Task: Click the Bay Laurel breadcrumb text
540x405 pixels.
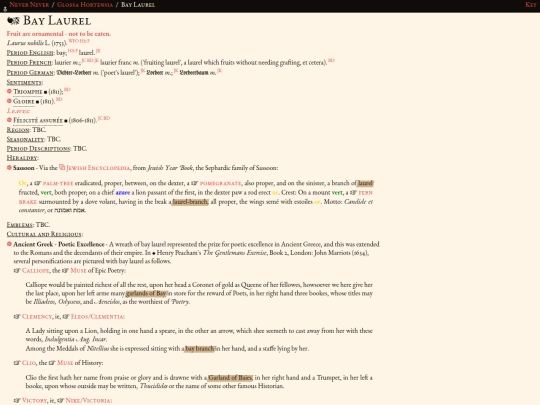Action: (138, 5)
